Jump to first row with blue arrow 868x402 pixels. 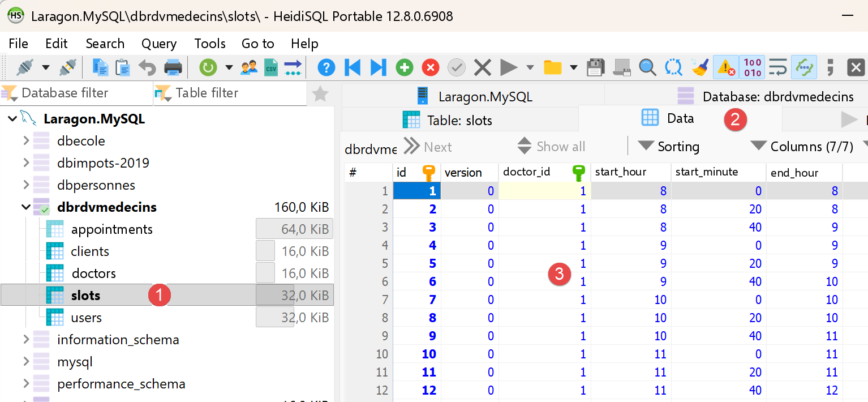click(x=352, y=68)
